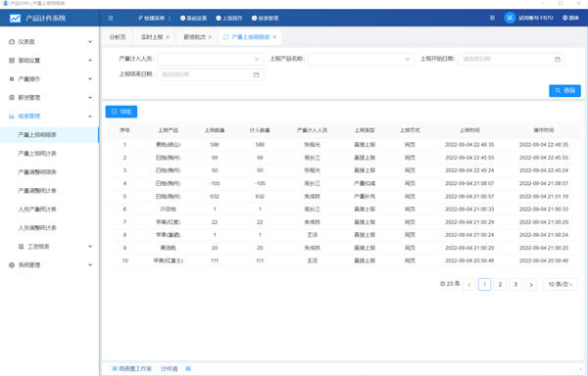Click the blue user avatar icon
Image resolution: width=588 pixels, height=376 pixels.
pyautogui.click(x=510, y=18)
